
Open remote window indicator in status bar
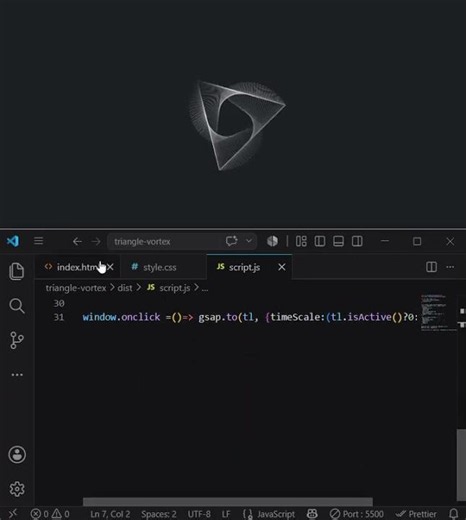coord(13,514)
